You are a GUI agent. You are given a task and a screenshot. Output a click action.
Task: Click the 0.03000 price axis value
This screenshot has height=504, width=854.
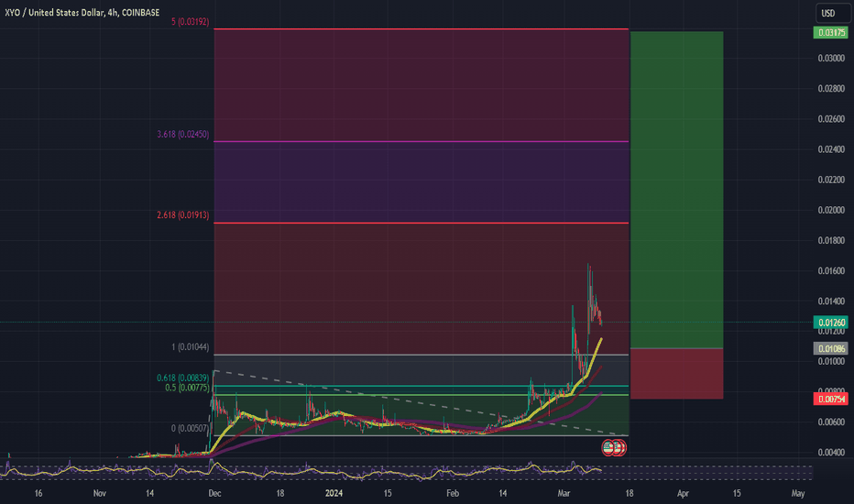[831, 59]
